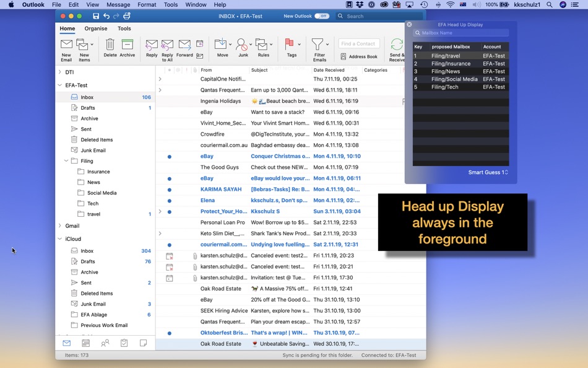Toggle the unread dot on 'Conquer Christmas' email
Image resolution: width=588 pixels, height=368 pixels.
coord(168,156)
